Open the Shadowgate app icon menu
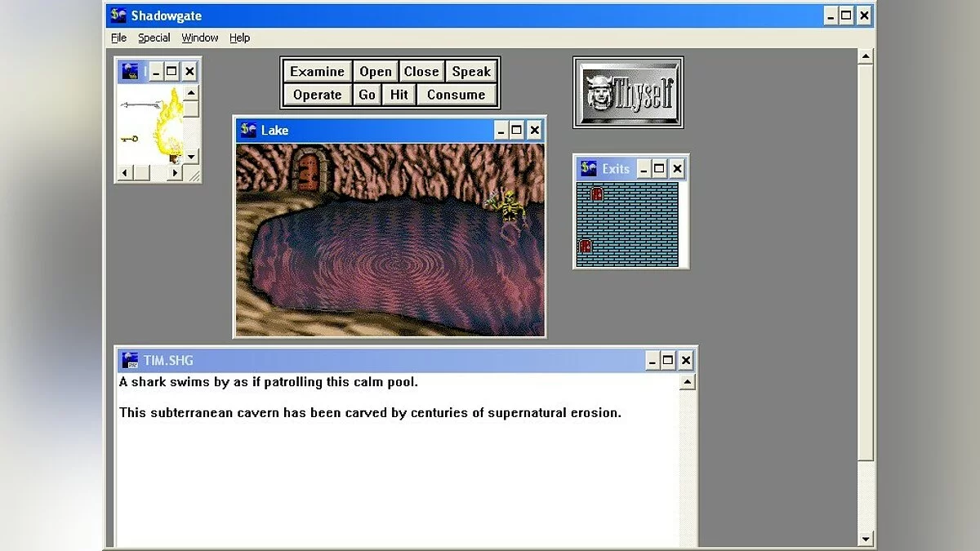 (x=118, y=16)
